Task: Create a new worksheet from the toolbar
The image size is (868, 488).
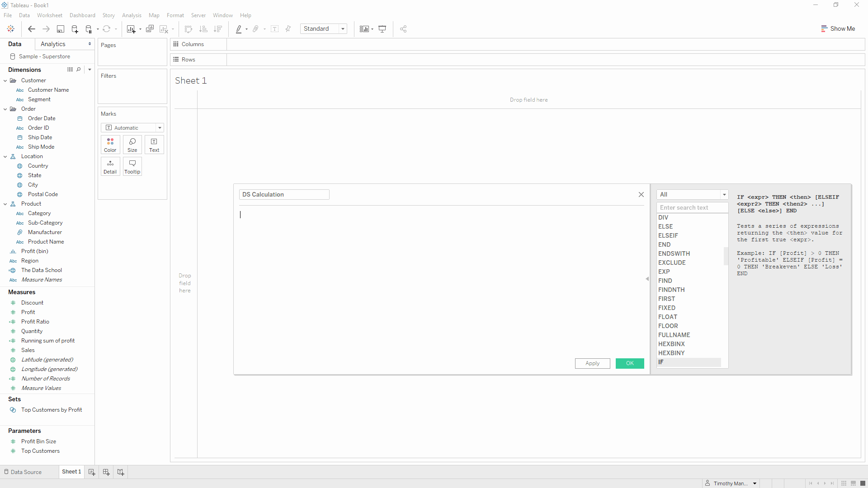Action: tap(131, 29)
